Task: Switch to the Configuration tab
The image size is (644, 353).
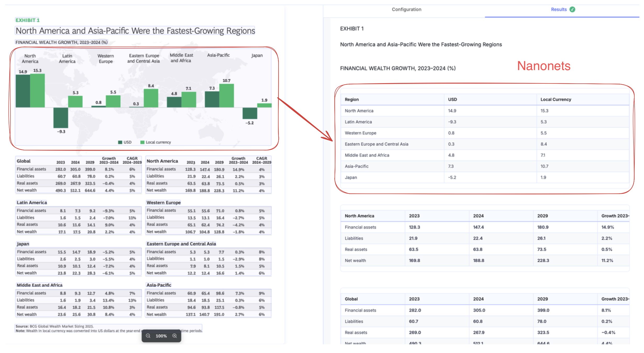Action: tap(406, 9)
